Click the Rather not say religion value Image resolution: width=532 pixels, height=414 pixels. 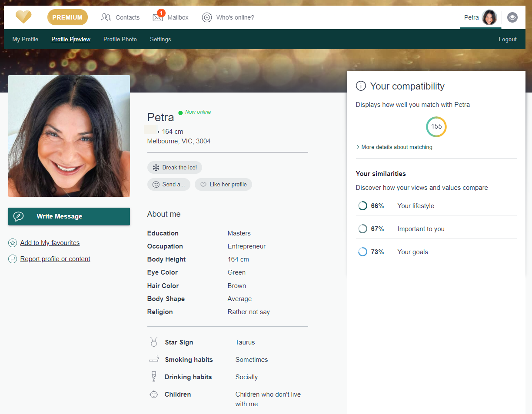coord(249,312)
